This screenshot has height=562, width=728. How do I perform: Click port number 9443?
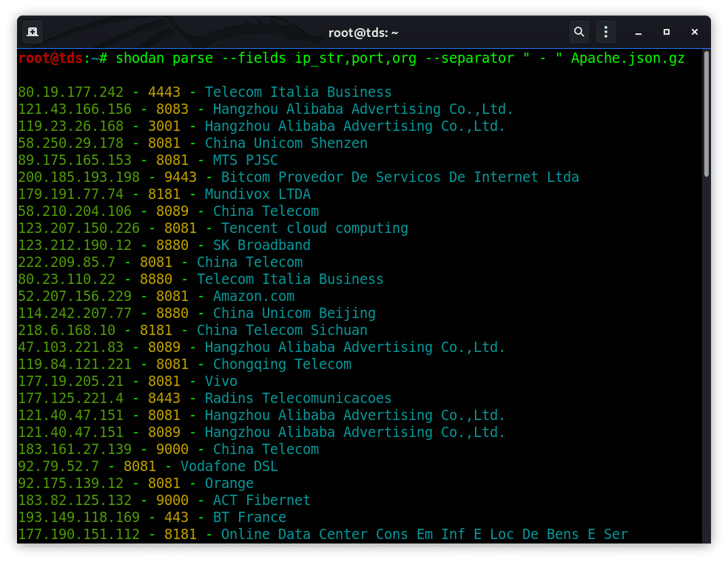click(x=180, y=177)
